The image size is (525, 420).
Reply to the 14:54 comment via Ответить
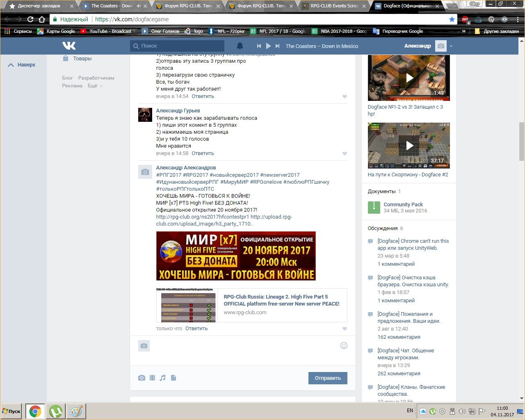[203, 96]
